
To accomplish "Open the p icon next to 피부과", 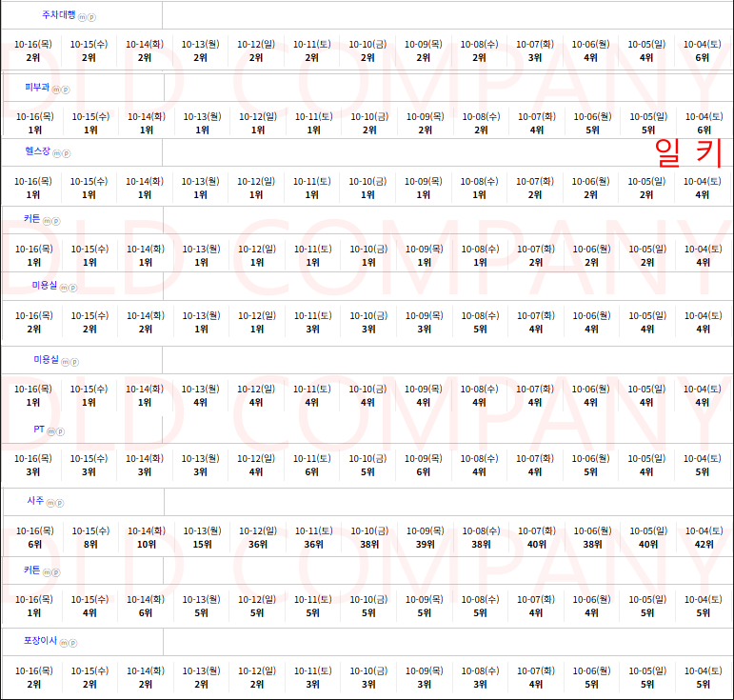I will [66, 90].
